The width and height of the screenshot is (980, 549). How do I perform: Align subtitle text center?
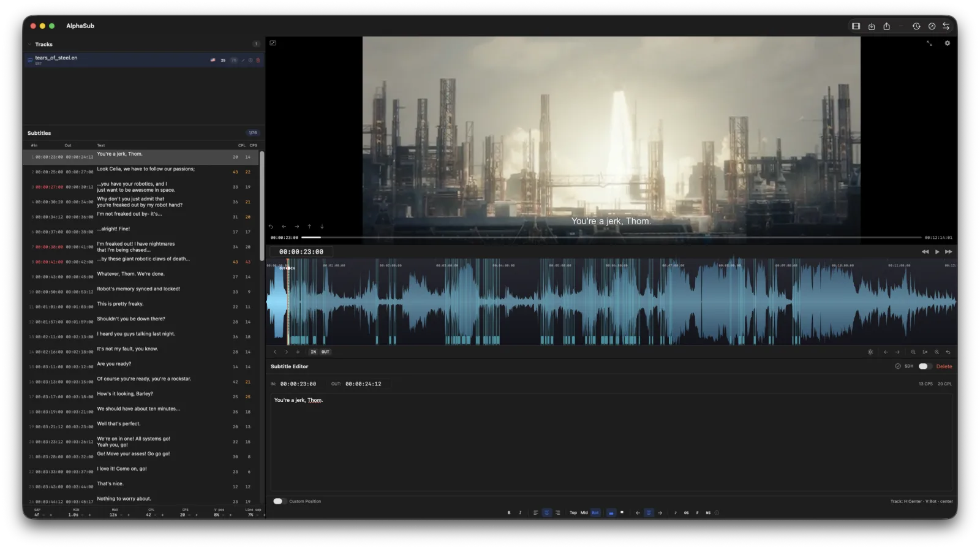547,513
